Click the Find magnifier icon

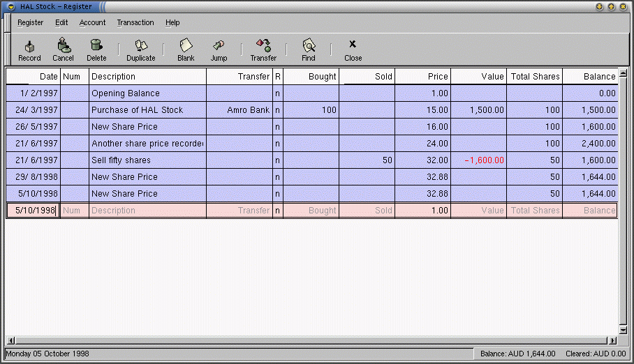(308, 45)
